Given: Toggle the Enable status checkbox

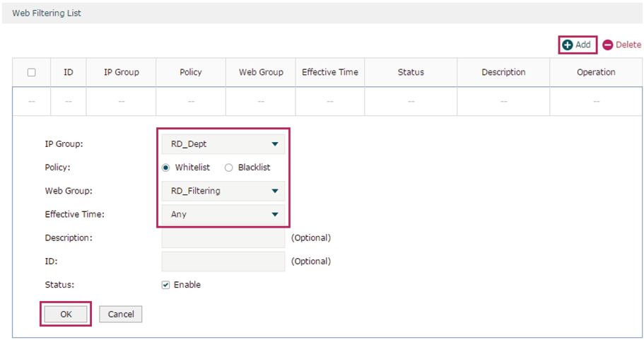Looking at the screenshot, I should pos(165,285).
